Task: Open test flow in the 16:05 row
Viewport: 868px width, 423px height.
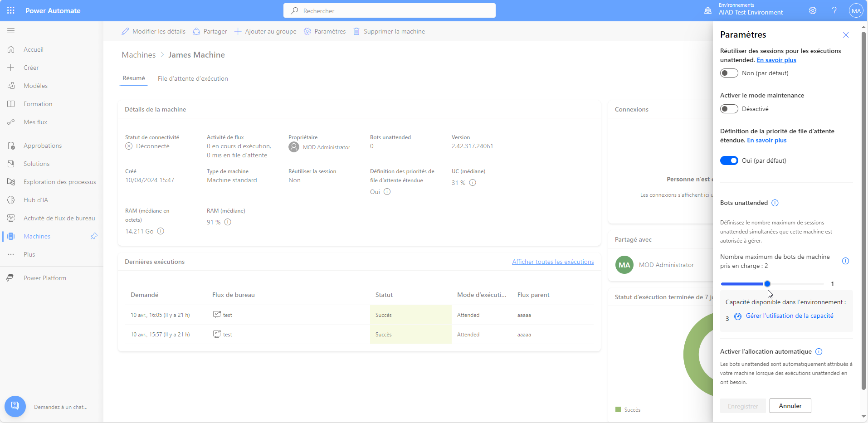Action: click(228, 315)
